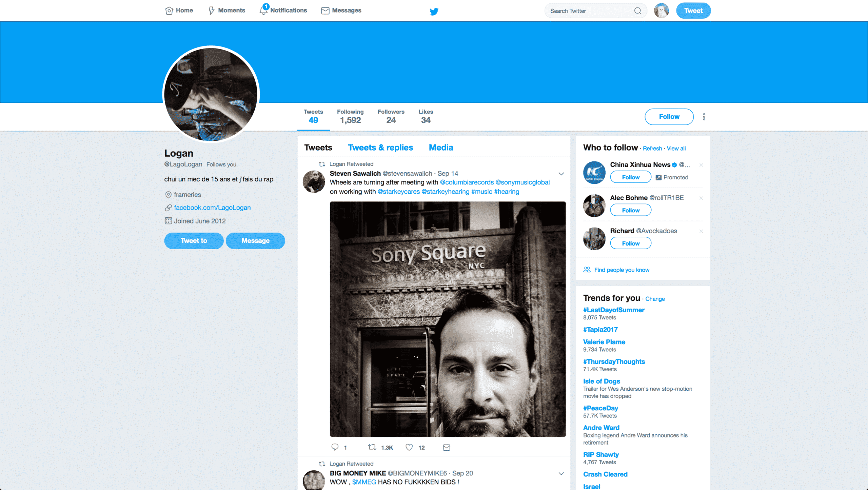Click the search magnifier icon
868x490 pixels.
tap(637, 11)
